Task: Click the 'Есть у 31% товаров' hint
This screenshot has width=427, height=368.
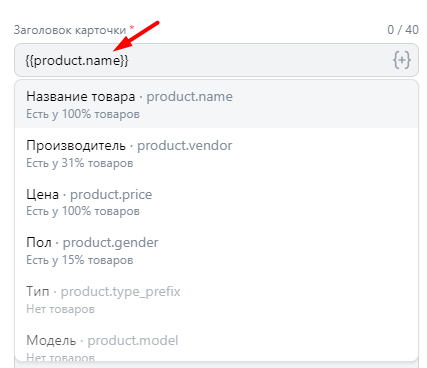Action: tap(80, 163)
